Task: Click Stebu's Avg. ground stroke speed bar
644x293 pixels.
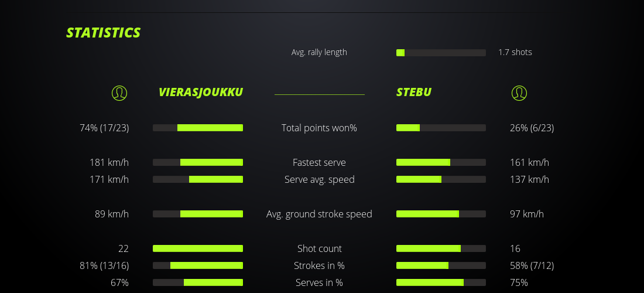Action: [441, 214]
